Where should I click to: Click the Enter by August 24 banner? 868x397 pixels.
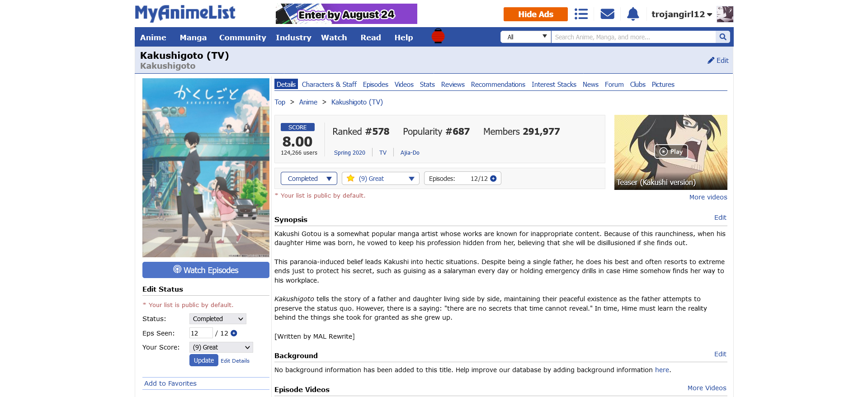(x=346, y=14)
